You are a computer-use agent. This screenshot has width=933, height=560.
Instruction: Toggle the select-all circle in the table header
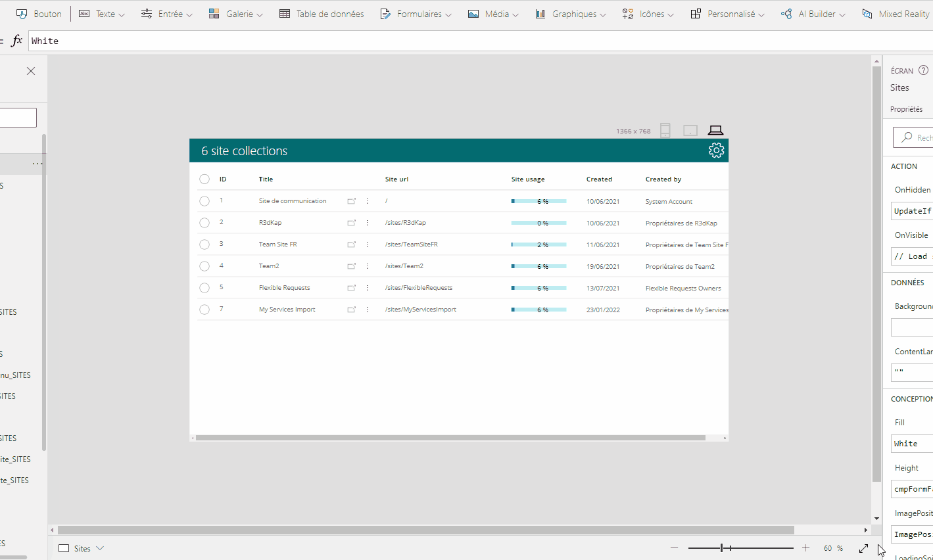[x=204, y=179]
